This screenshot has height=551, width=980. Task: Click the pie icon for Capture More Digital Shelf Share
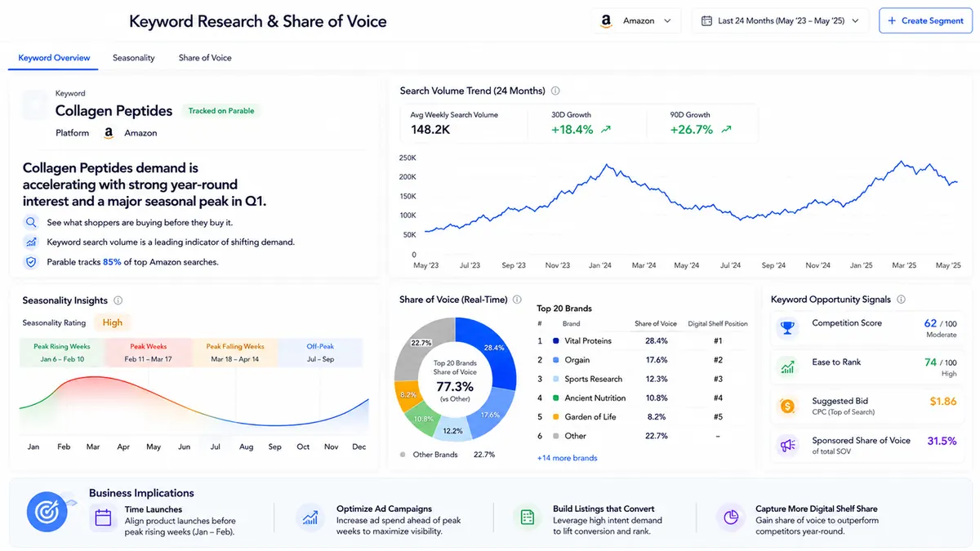(x=729, y=518)
